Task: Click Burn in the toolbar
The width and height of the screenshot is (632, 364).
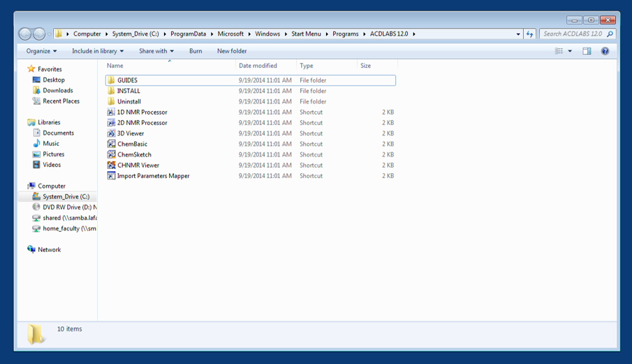Action: pos(196,51)
